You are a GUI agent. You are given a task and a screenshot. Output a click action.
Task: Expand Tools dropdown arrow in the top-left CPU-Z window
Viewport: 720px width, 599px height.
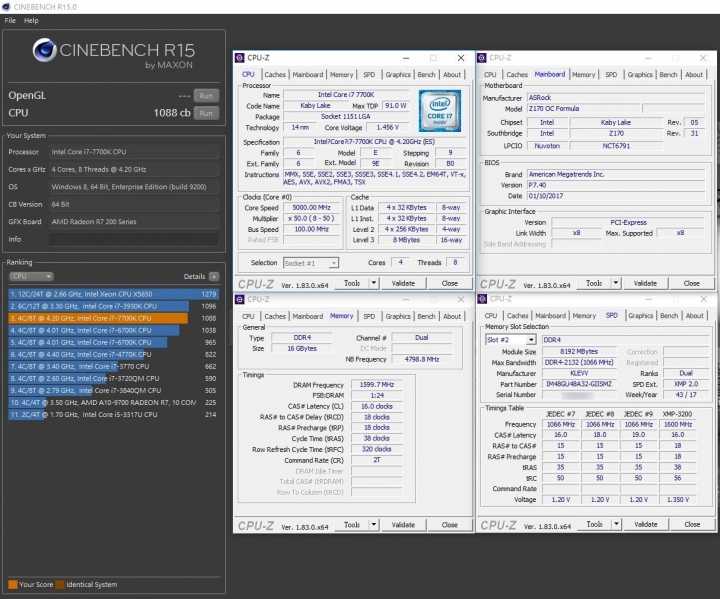click(374, 283)
